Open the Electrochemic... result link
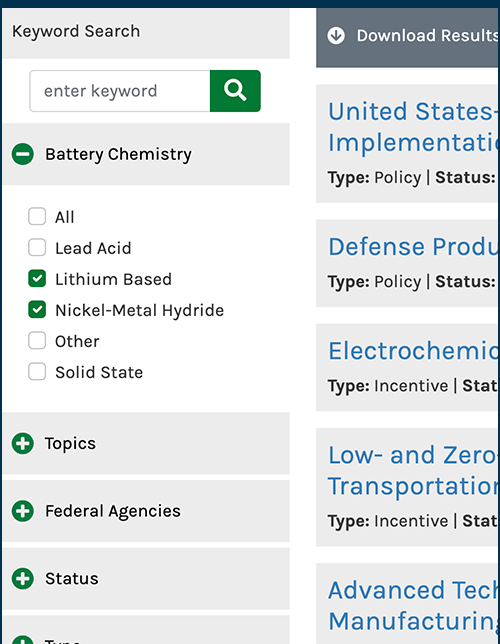500x644 pixels. (414, 351)
